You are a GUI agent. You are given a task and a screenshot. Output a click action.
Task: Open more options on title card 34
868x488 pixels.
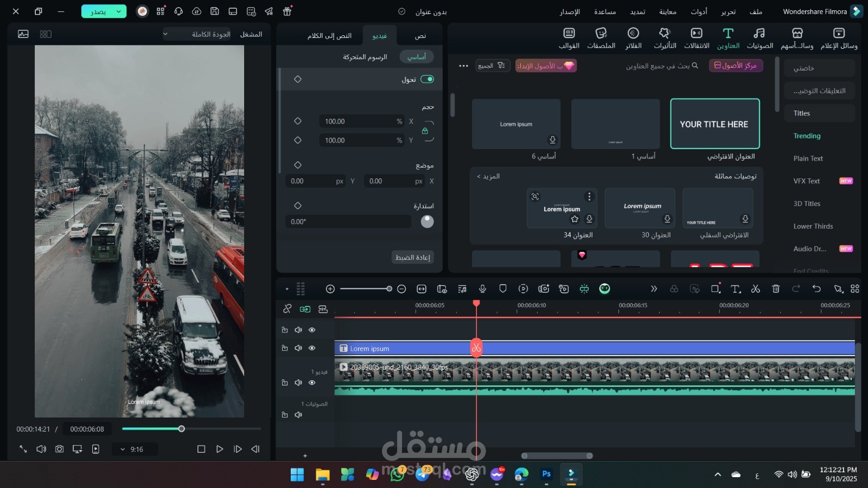(x=589, y=197)
